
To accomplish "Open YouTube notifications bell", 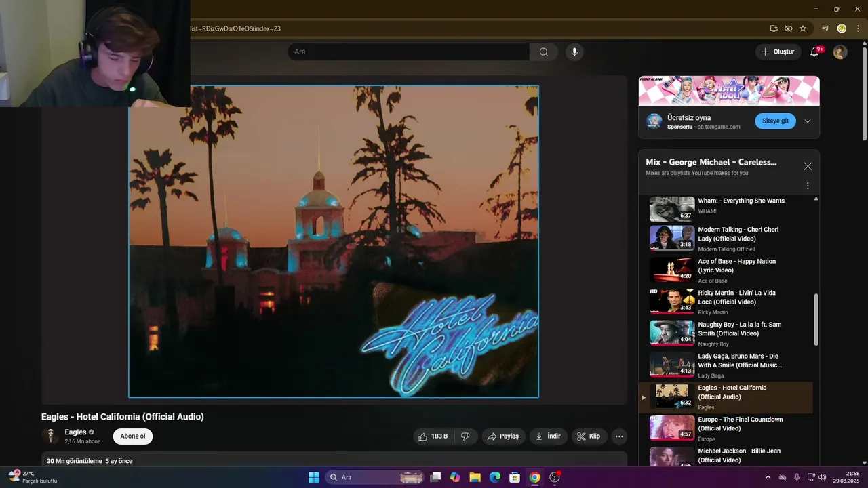I will click(x=814, y=52).
